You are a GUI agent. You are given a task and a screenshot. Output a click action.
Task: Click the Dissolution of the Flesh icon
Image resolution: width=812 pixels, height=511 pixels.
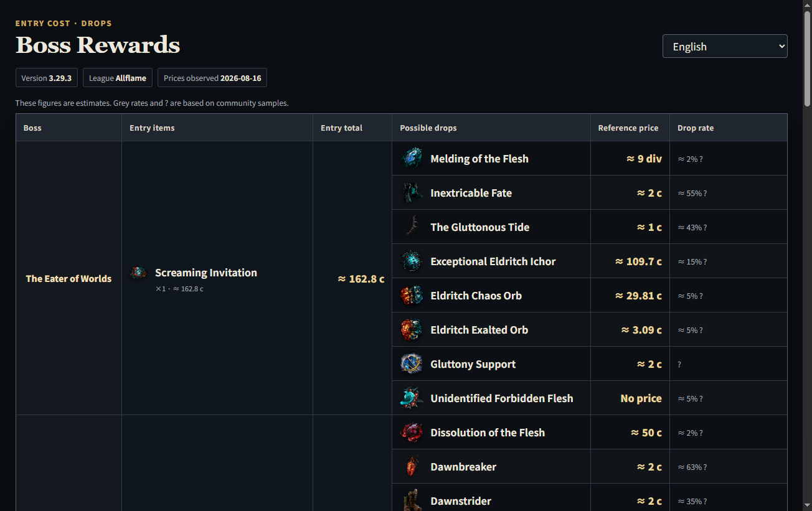pos(412,432)
